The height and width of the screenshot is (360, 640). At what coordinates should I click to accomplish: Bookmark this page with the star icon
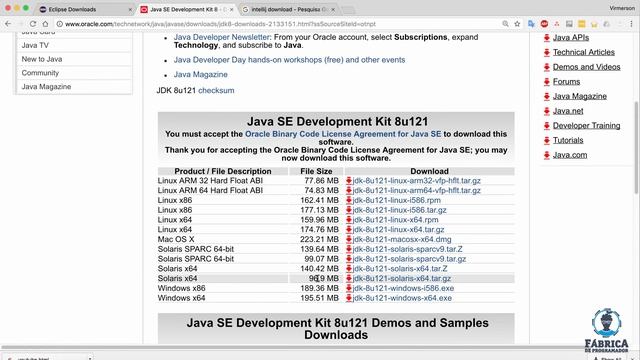517,24
